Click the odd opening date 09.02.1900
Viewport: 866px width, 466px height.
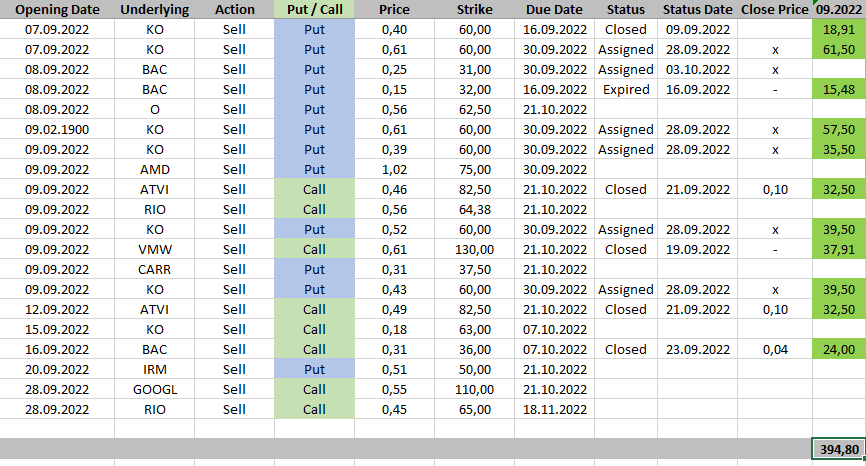click(x=56, y=130)
